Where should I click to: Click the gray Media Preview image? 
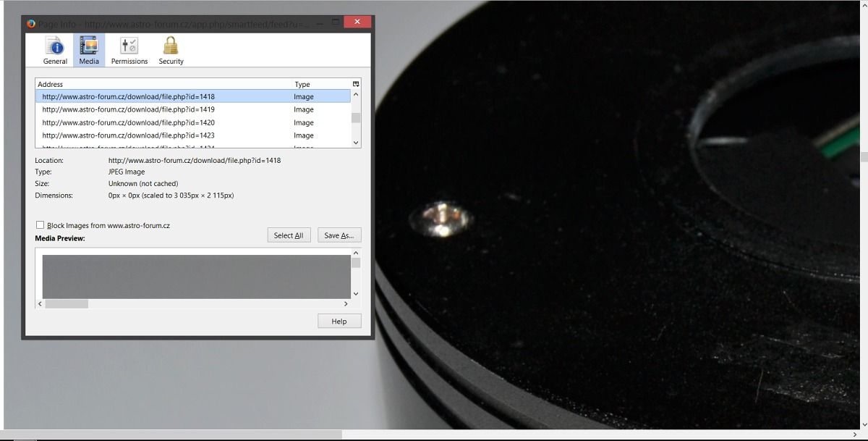coord(196,276)
